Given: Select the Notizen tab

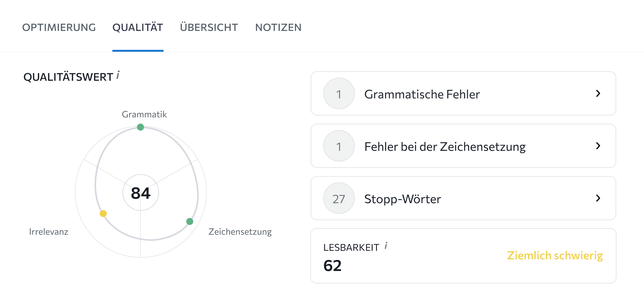Looking at the screenshot, I should [x=278, y=27].
